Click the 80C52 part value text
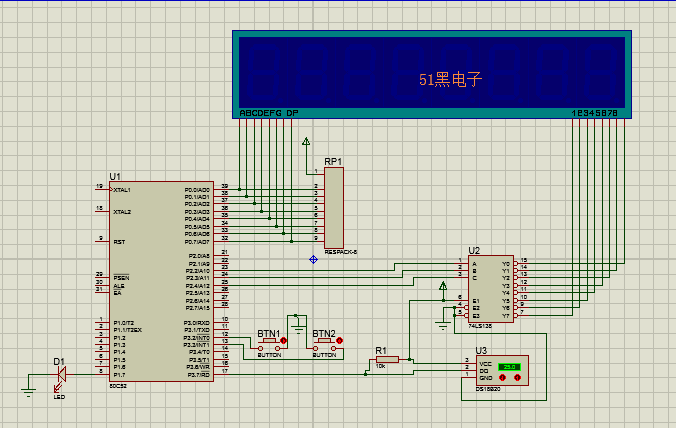 [118, 386]
